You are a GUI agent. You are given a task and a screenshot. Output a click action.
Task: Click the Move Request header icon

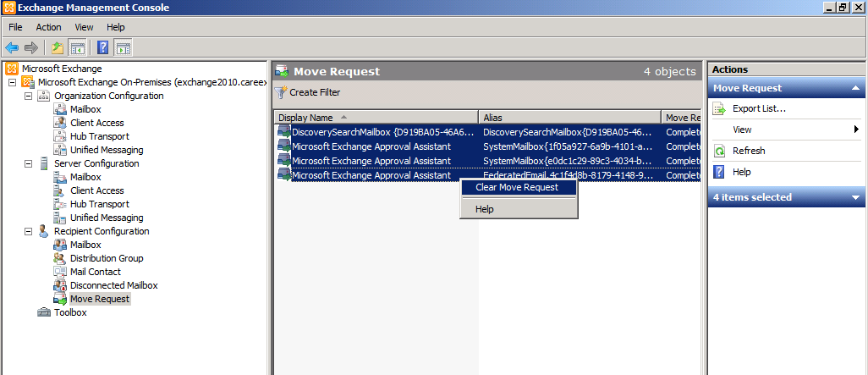coord(282,71)
